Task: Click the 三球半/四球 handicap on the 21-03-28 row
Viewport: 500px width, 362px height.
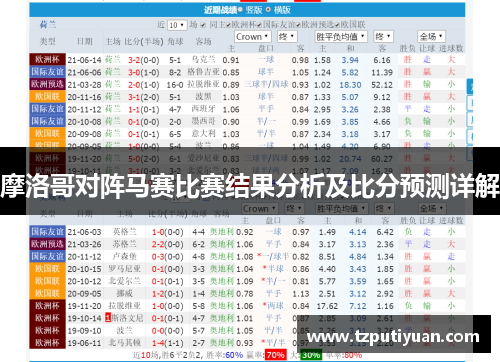Action: coord(266,84)
